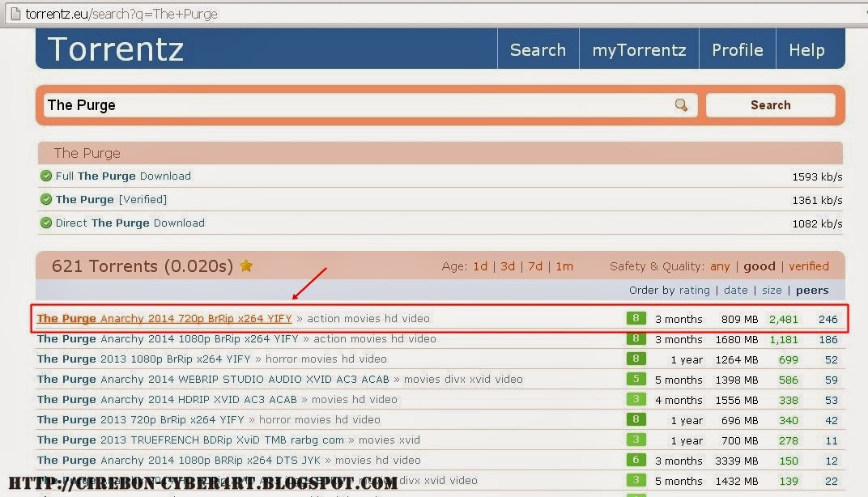Click the 1432 MB size cell
The image size is (868, 497).
[x=737, y=481]
